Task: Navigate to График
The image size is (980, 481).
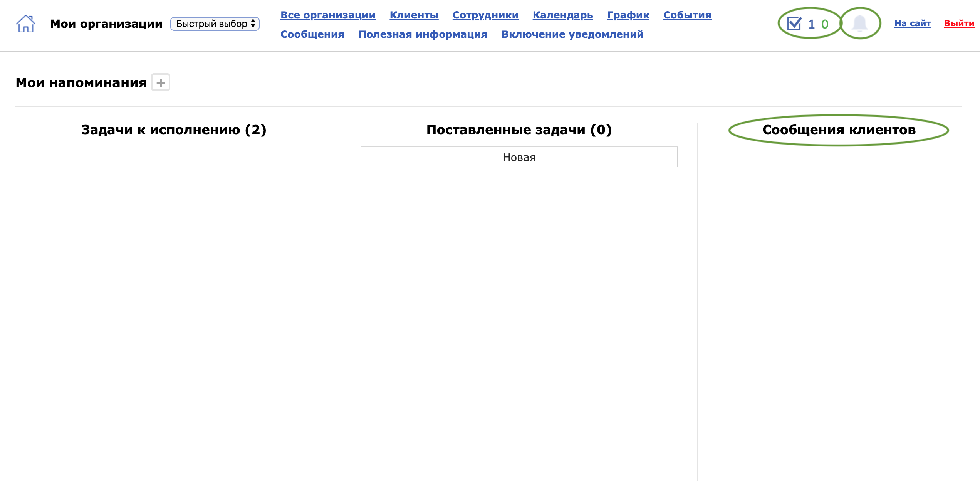Action: pyautogui.click(x=628, y=15)
